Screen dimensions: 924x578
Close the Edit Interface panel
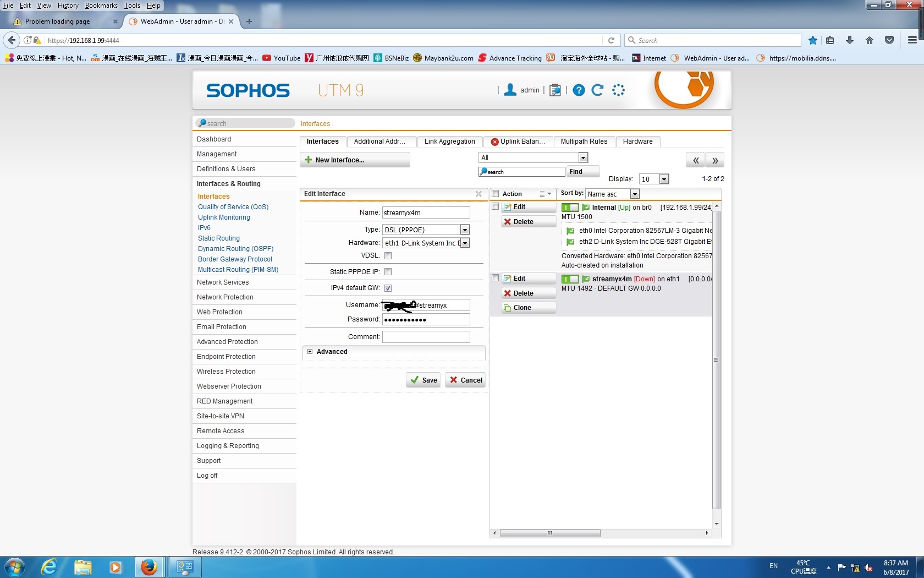tap(479, 194)
